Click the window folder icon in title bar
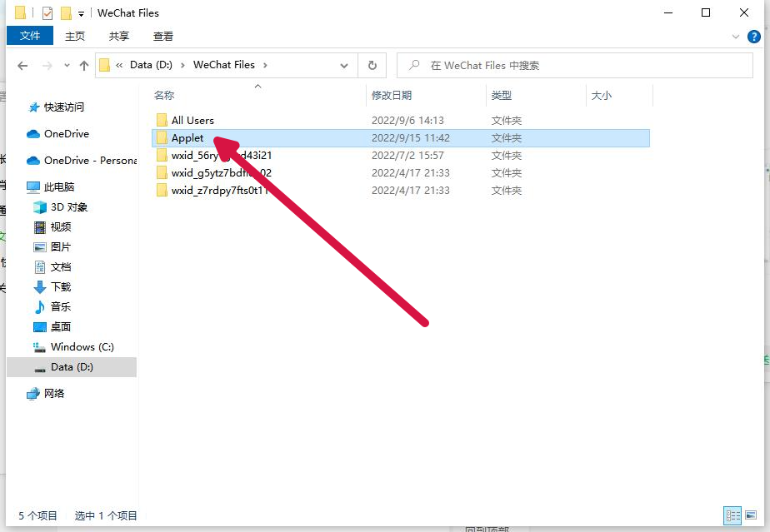 pos(20,12)
